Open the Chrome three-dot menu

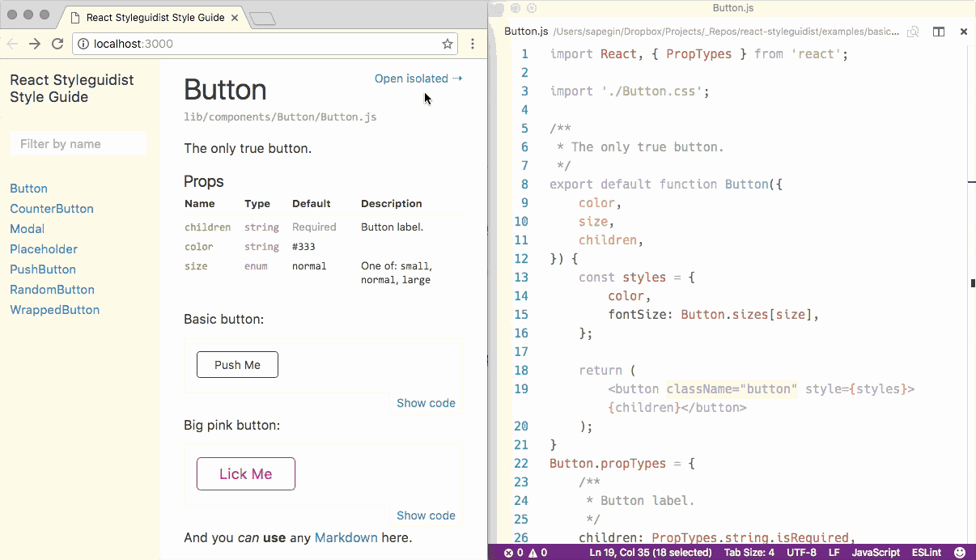click(473, 44)
